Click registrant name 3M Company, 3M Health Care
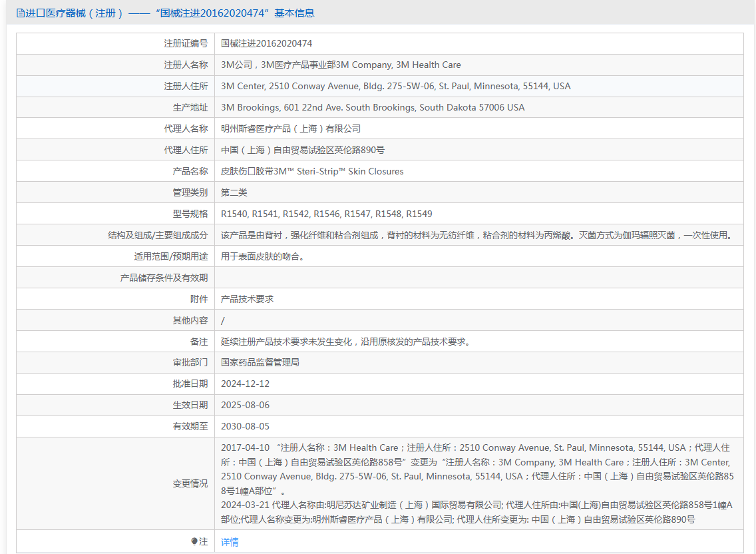The height and width of the screenshot is (554, 756). pos(341,65)
